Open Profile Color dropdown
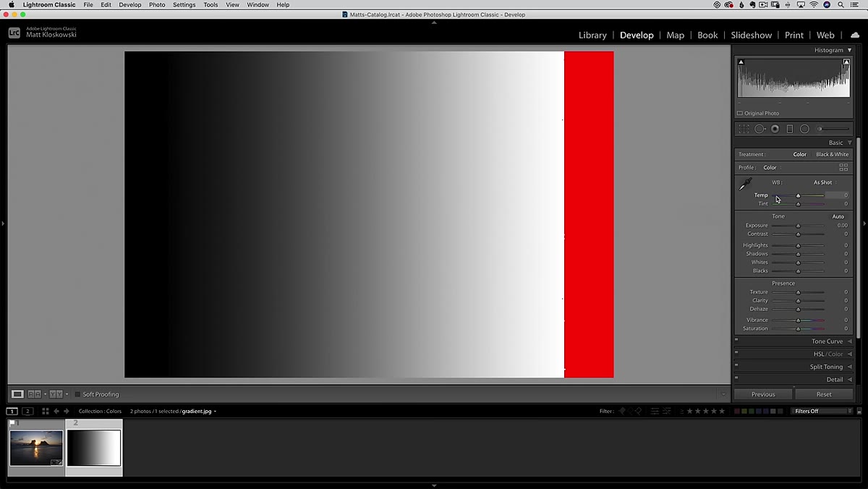Screen dimensions: 868x489 (771, 167)
